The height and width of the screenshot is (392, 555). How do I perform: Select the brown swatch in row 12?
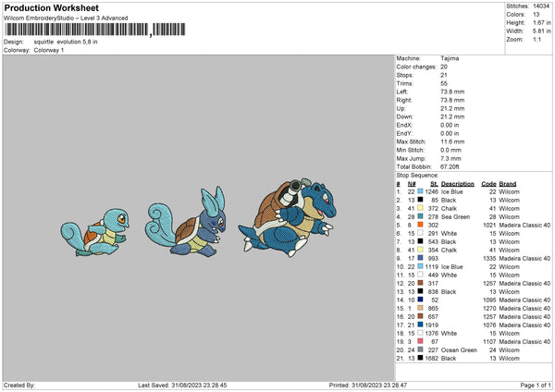420,283
